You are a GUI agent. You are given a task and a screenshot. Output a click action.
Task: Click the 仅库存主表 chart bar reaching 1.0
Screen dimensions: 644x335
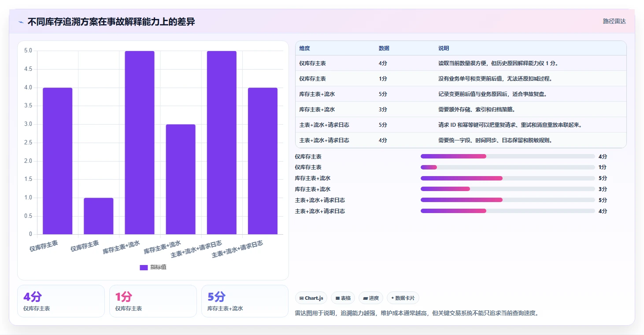(99, 216)
